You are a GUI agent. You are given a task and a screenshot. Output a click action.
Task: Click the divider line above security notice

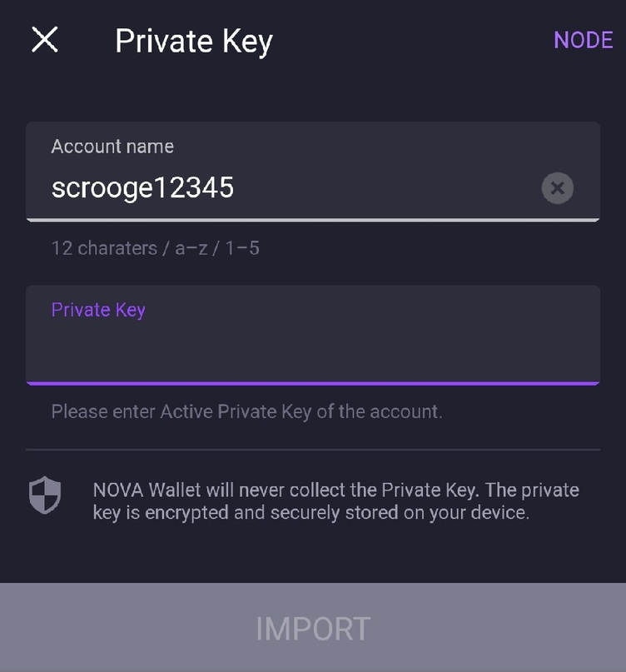click(312, 450)
